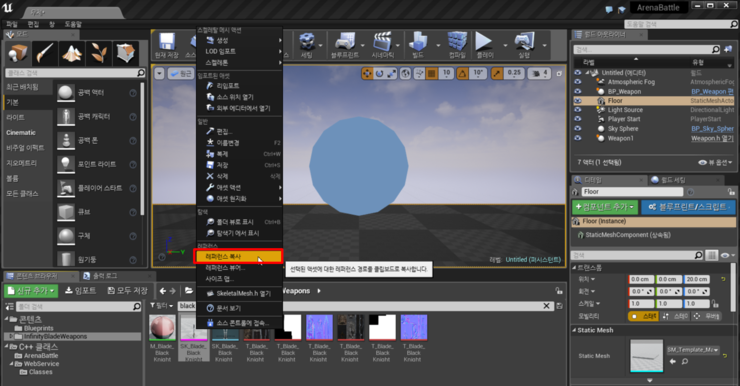740x386 pixels.
Task: Hide the BP_Weapon actor
Action: pyautogui.click(x=578, y=92)
